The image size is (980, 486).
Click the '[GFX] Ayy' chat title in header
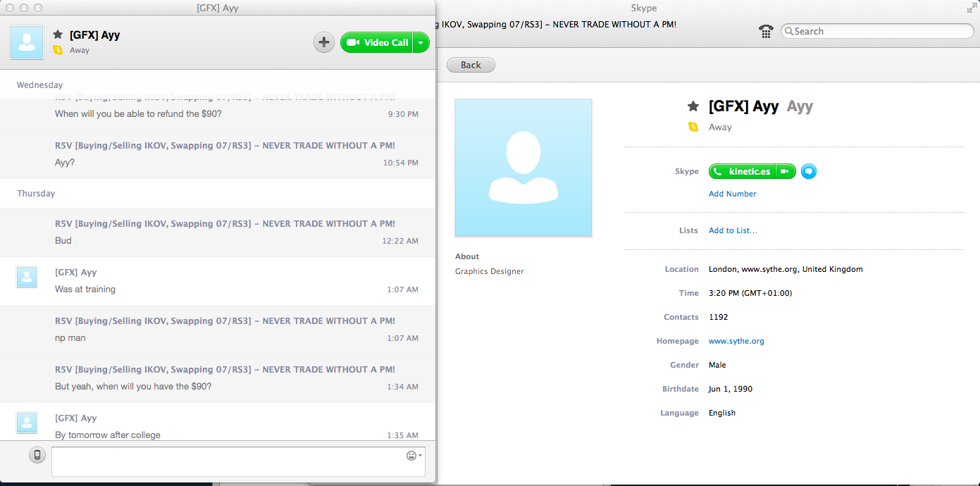[94, 35]
